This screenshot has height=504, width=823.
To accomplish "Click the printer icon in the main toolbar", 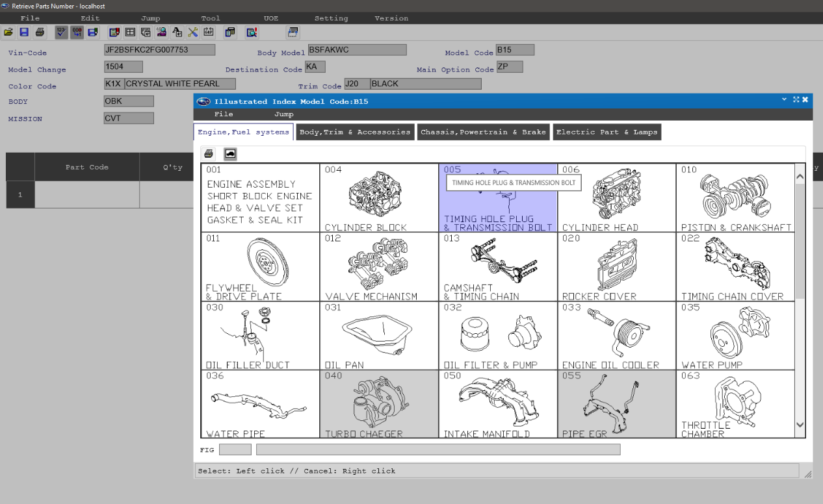I will click(40, 32).
